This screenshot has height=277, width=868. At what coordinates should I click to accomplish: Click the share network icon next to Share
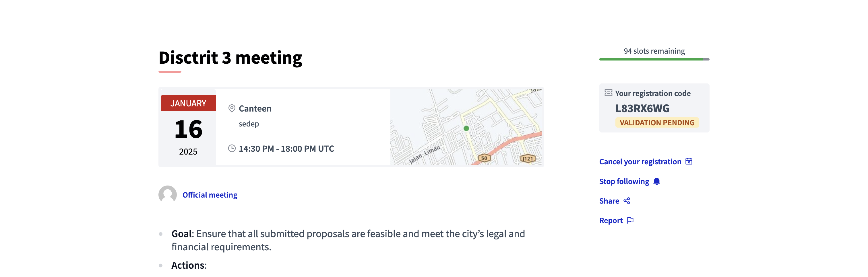(627, 201)
